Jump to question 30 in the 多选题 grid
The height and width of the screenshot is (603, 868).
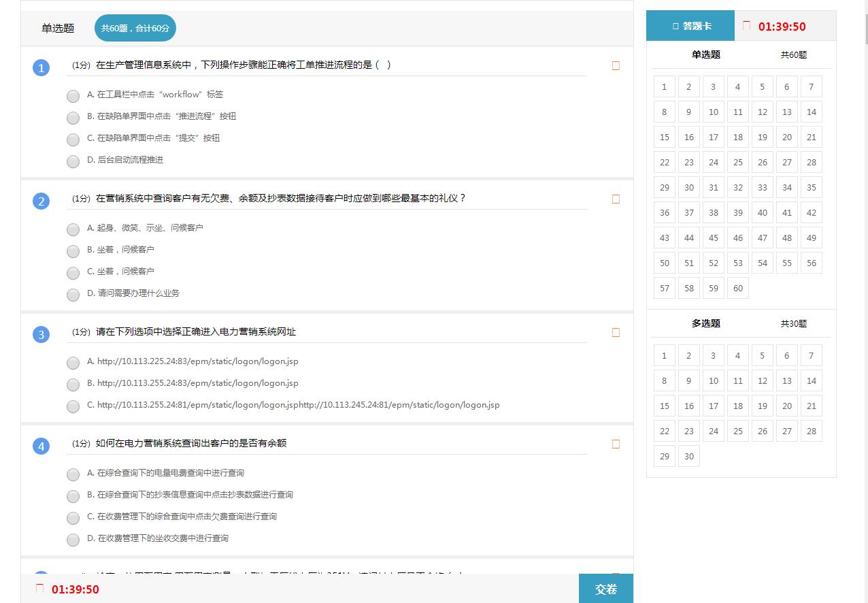click(x=688, y=456)
